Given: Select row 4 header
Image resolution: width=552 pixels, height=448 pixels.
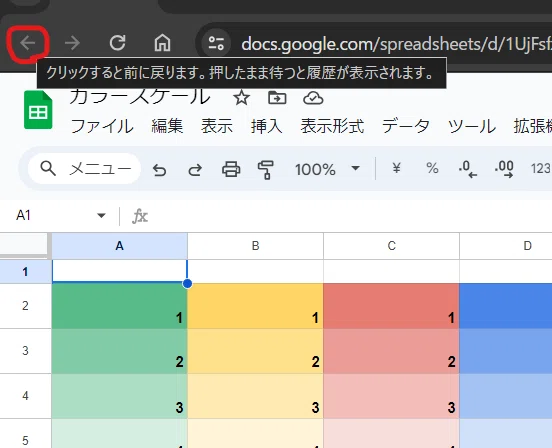Looking at the screenshot, I should 25,396.
